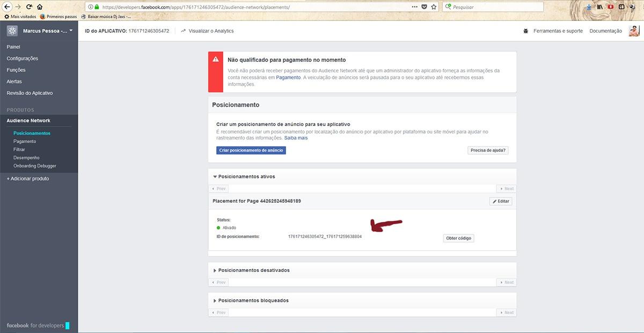This screenshot has height=333, width=644.
Task: Click the red video downloader extension icon
Action: (x=610, y=7)
